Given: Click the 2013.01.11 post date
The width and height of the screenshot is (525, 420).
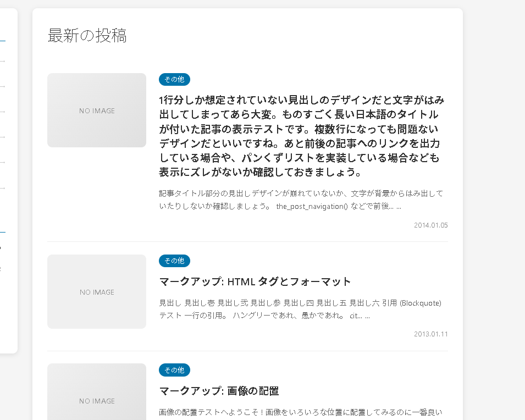Looking at the screenshot, I should pyautogui.click(x=430, y=334).
